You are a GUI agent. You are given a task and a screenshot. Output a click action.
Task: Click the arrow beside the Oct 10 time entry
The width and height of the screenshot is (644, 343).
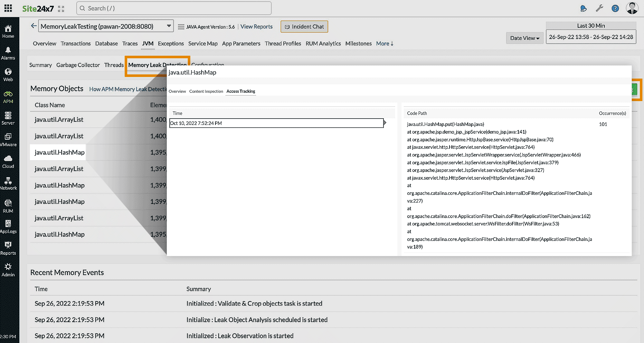(x=385, y=123)
